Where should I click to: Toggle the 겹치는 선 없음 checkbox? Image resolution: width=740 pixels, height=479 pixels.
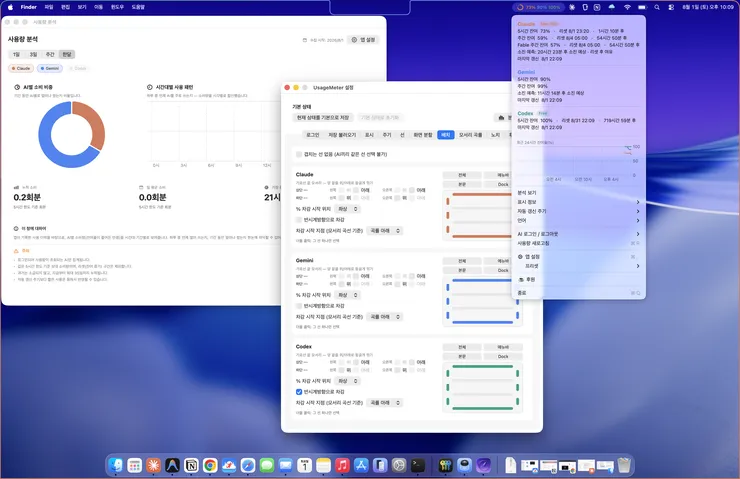(x=299, y=154)
